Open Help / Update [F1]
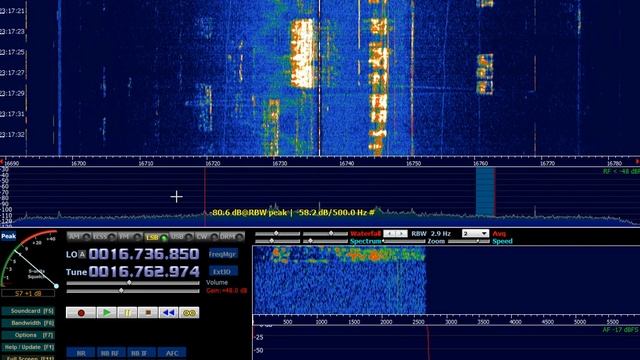The image size is (640, 360). click(28, 347)
